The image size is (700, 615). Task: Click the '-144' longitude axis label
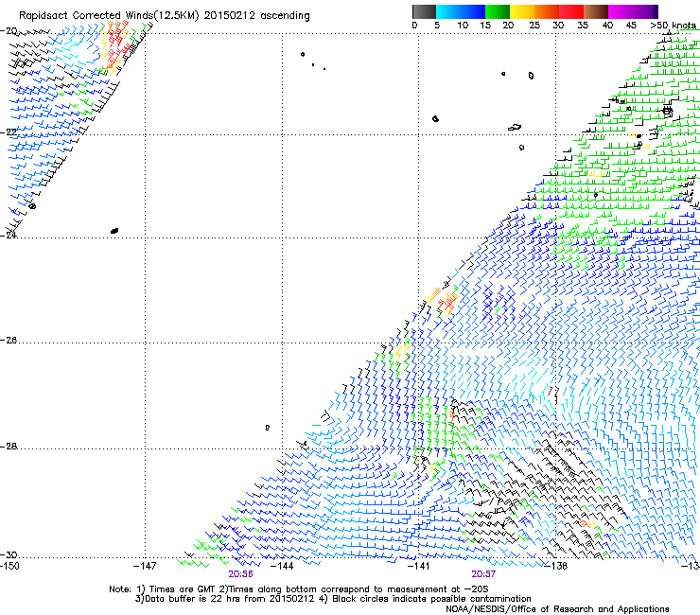(282, 566)
